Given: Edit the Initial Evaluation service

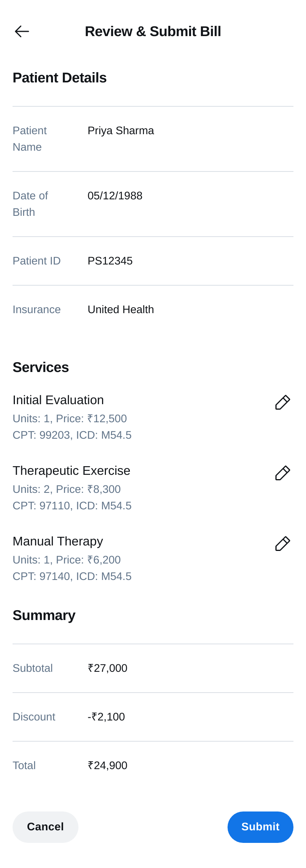Looking at the screenshot, I should tap(282, 402).
